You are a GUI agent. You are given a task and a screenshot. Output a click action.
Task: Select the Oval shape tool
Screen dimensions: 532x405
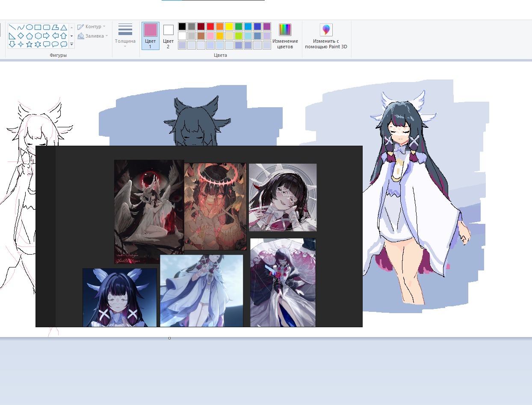(x=29, y=27)
